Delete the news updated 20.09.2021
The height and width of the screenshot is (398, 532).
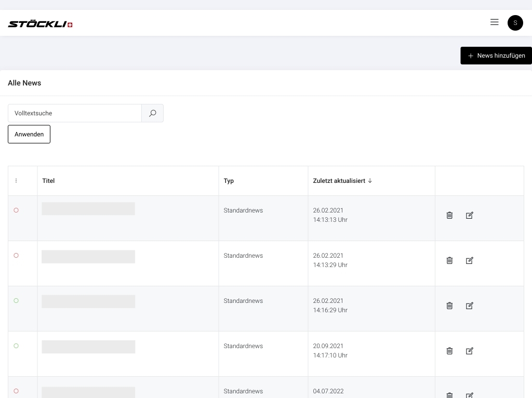(449, 351)
